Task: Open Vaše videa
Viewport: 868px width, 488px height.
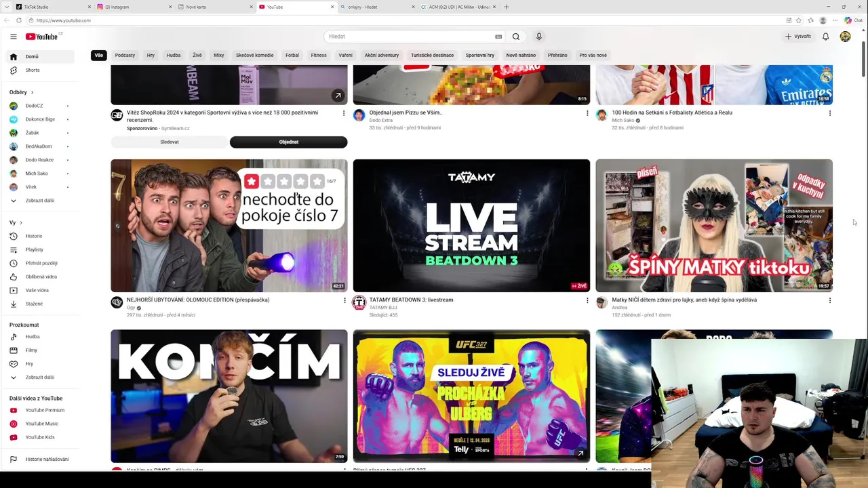Action: 41,290
